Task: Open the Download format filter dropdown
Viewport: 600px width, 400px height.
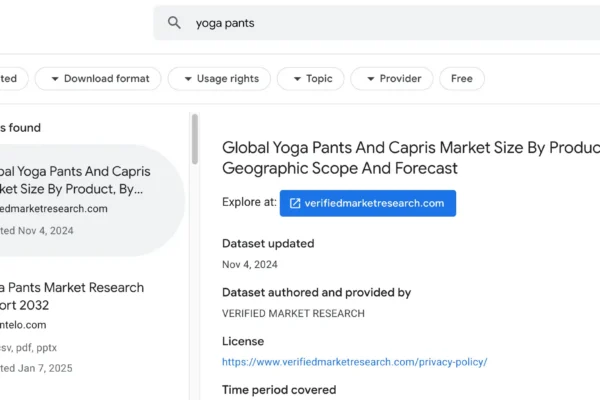Action: click(98, 79)
